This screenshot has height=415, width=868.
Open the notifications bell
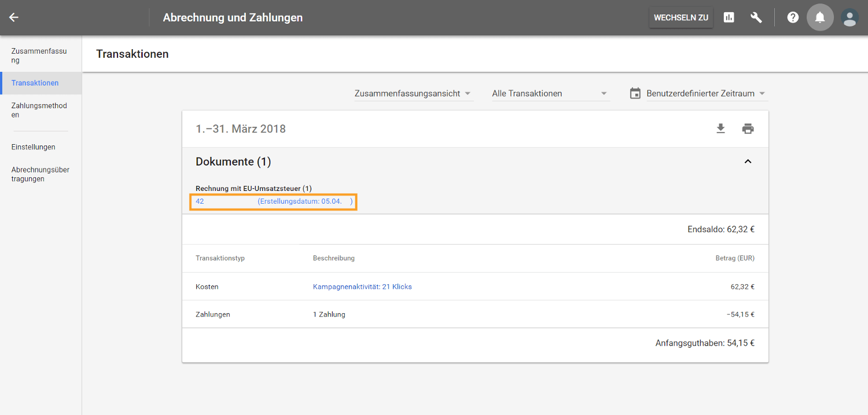point(820,17)
